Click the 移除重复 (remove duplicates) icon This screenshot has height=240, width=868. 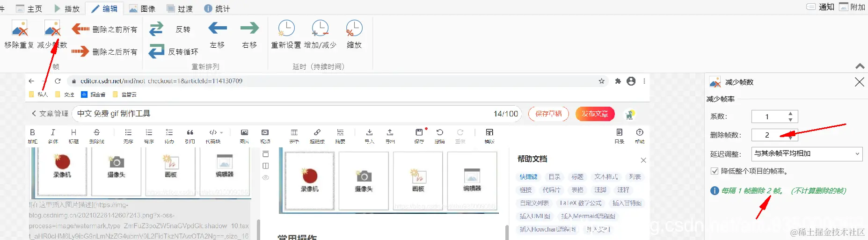tap(19, 29)
